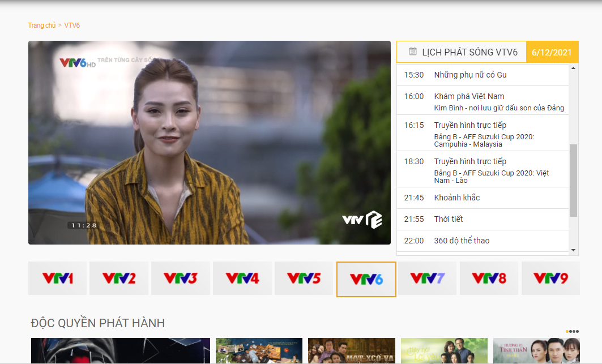Open the Hương vị tình thân thumbnail
The image size is (602, 364).
[x=536, y=350]
